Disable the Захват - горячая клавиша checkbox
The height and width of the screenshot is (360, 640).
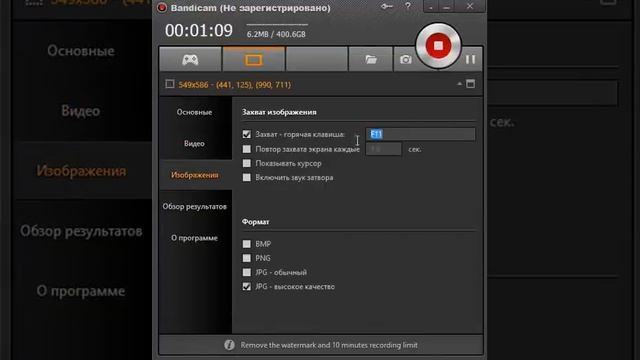pyautogui.click(x=247, y=134)
